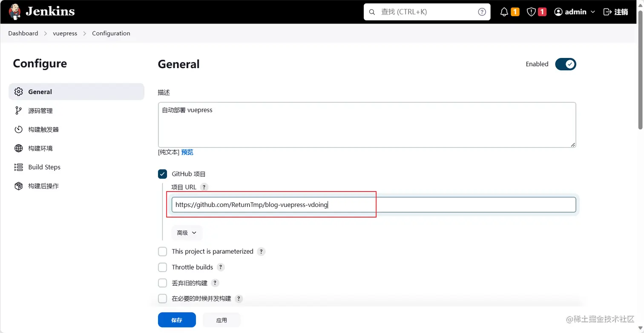Click the Build Steps list icon

coord(18,167)
